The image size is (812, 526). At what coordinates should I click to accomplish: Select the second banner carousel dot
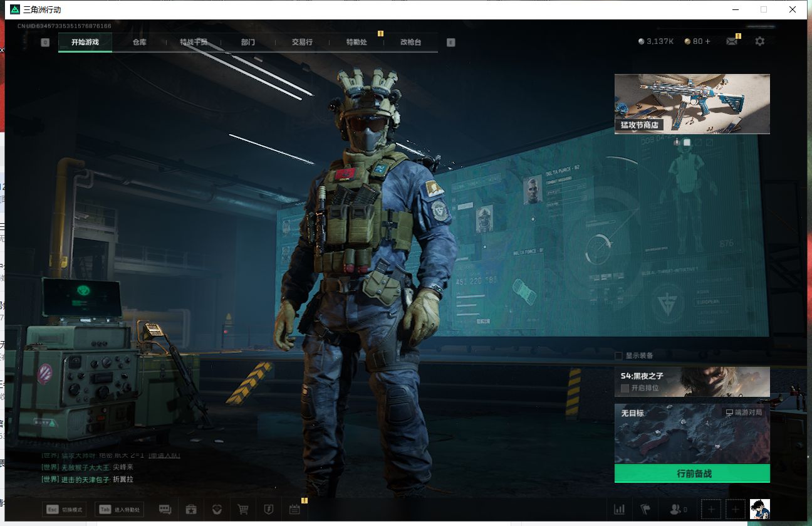tap(687, 142)
